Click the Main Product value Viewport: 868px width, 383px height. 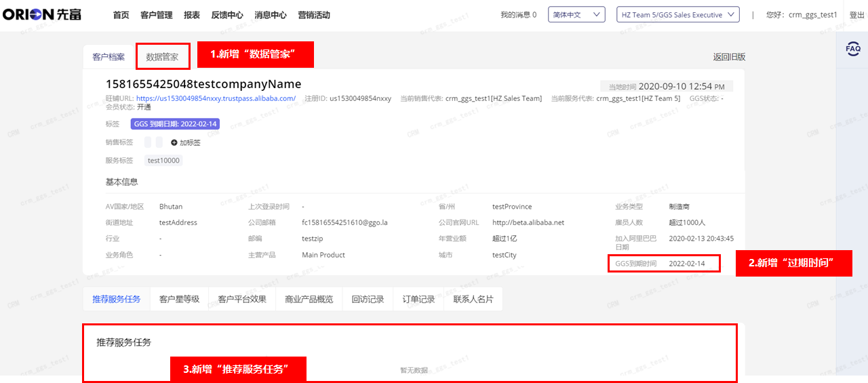323,255
